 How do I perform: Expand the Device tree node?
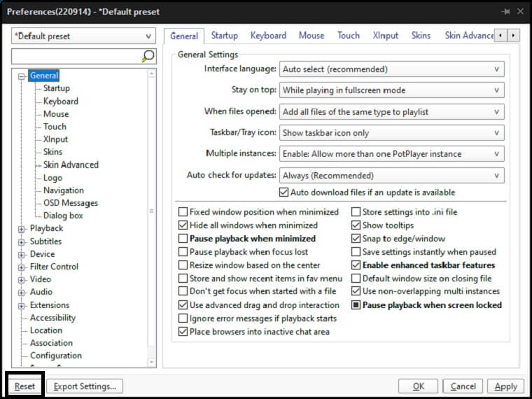pos(22,255)
